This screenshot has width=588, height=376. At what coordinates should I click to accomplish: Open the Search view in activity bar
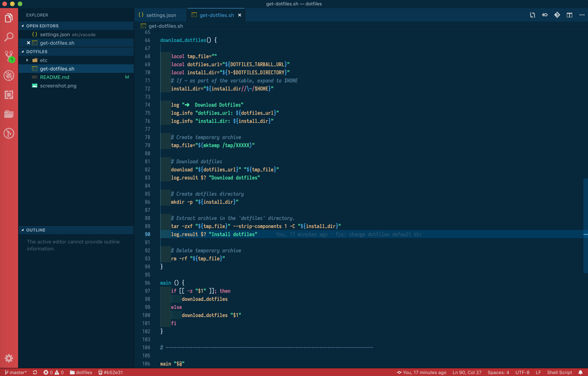(9, 37)
